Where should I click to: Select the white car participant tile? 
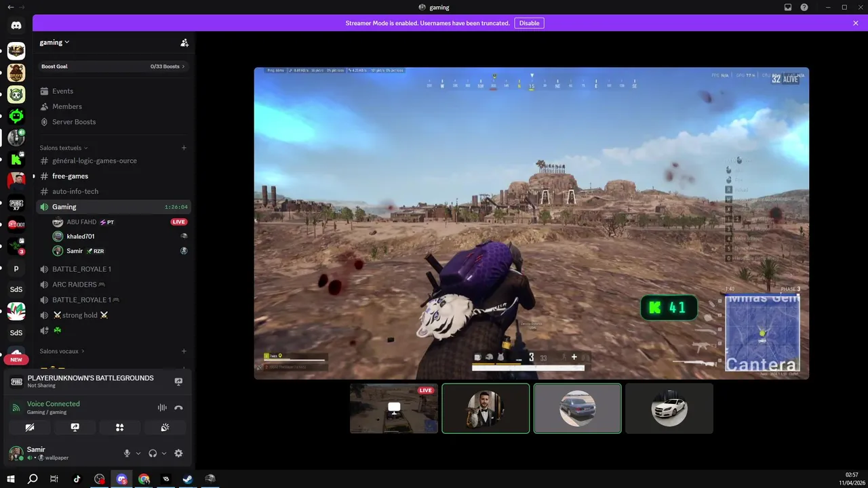pyautogui.click(x=669, y=408)
